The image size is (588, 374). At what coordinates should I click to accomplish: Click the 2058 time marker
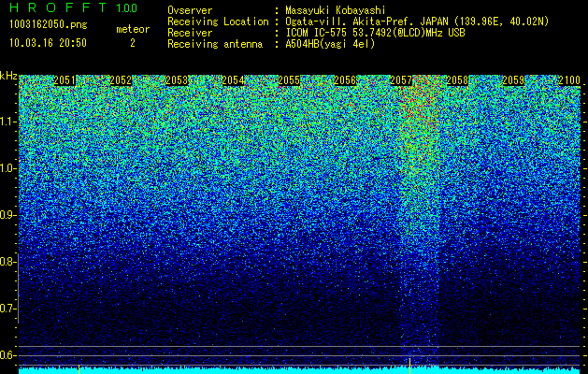click(x=457, y=80)
